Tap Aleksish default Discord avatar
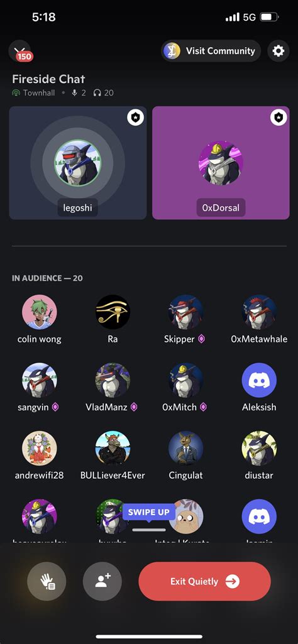Viewport: 298px width, 644px height. point(259,380)
